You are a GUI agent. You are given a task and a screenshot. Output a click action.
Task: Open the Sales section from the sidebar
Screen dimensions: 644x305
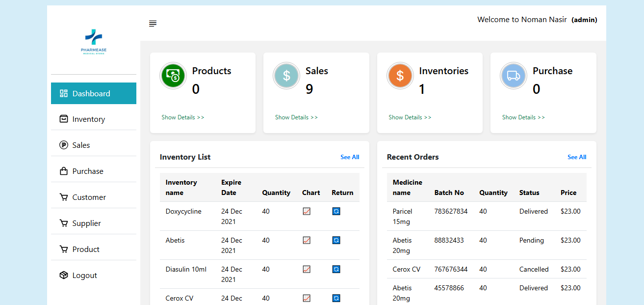[81, 145]
